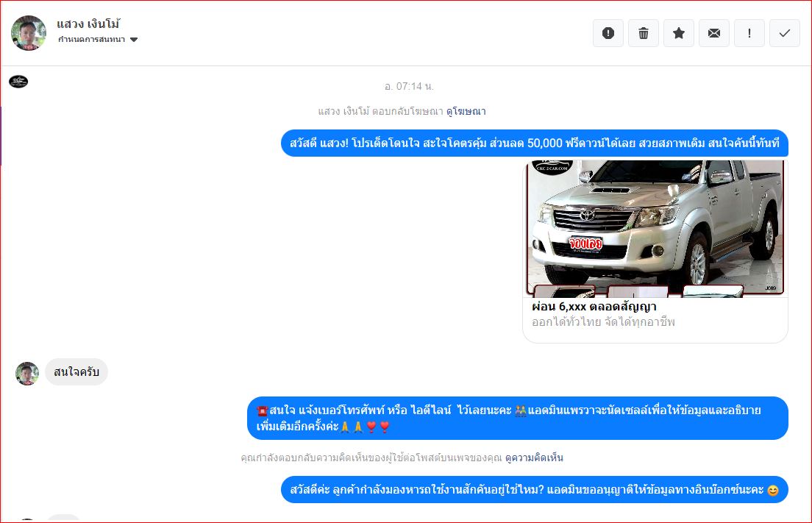Select the greeting message starting "สวัสดี แสวง!"
Screen dimensions: 812x523
[534, 143]
